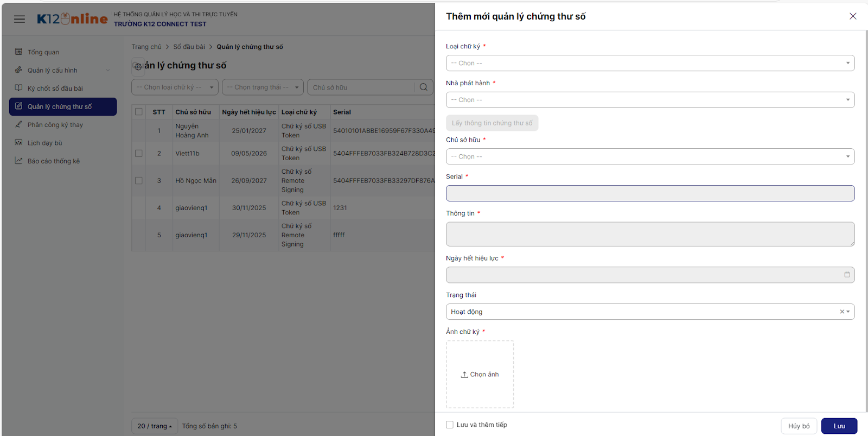
Task: Close the add digital certificate panel
Action: pos(853,16)
